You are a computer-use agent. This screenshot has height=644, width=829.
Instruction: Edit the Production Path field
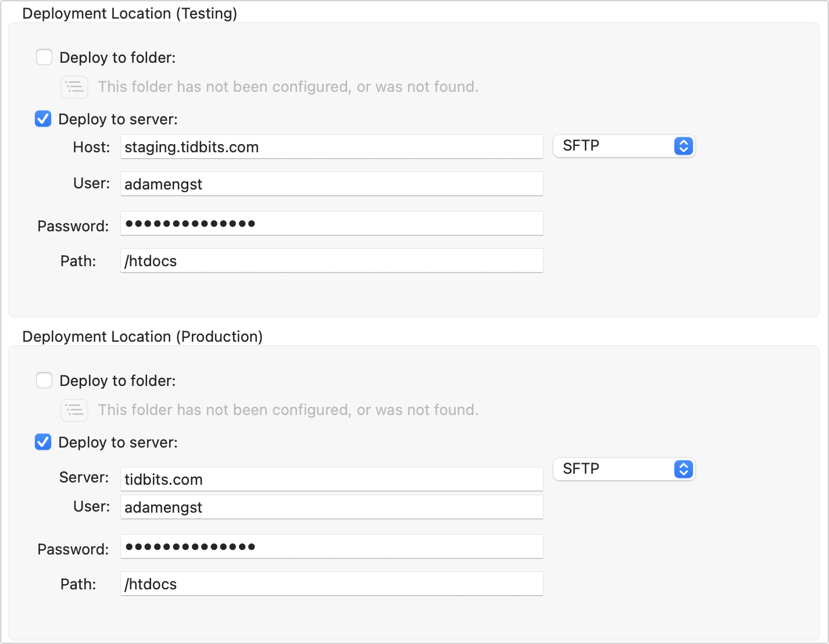pos(332,584)
